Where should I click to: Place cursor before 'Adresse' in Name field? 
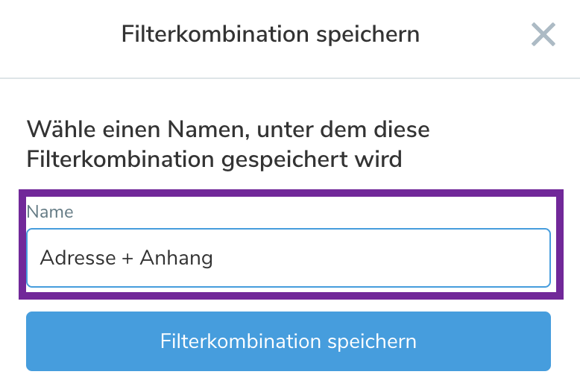pyautogui.click(x=40, y=258)
